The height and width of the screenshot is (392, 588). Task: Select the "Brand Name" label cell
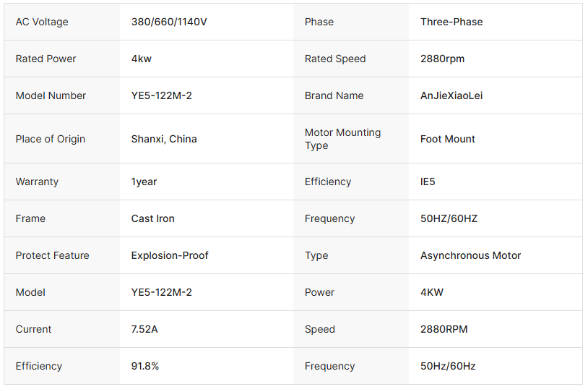pyautogui.click(x=334, y=95)
